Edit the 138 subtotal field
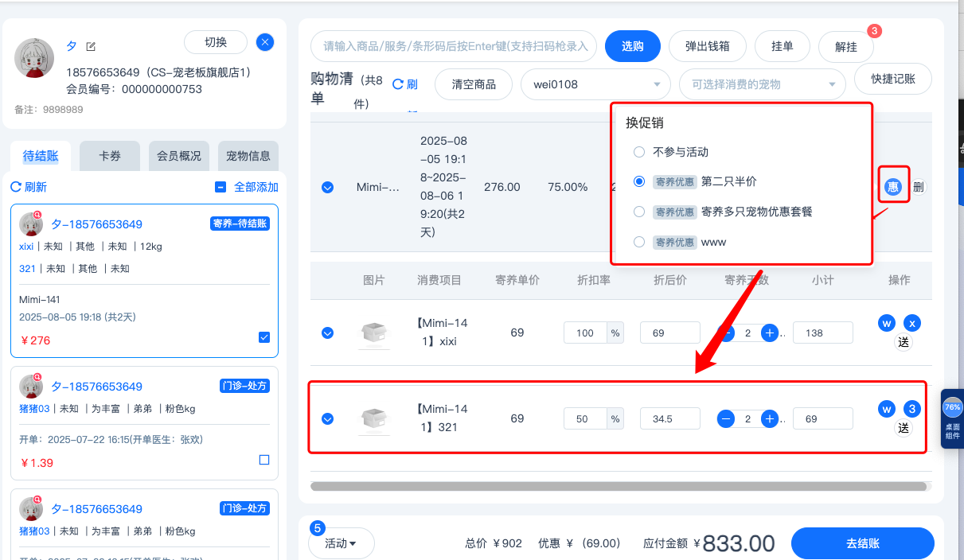 [823, 332]
